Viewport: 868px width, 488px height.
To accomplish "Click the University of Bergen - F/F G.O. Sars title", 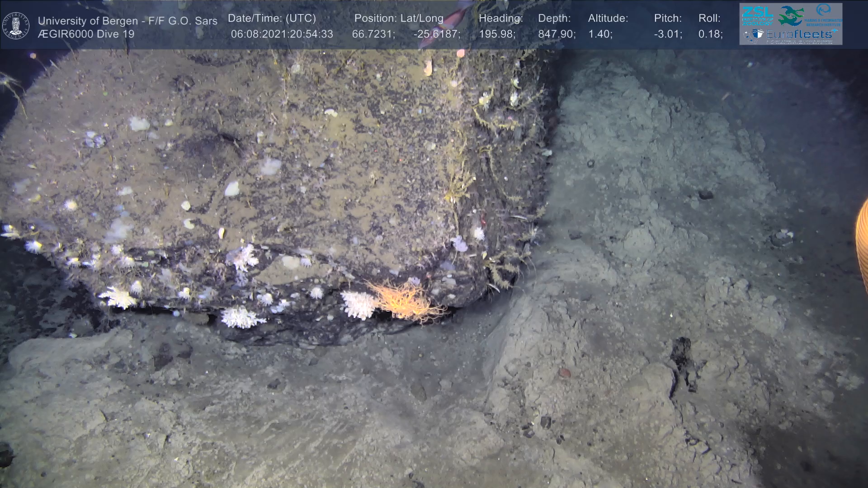I will tap(127, 21).
